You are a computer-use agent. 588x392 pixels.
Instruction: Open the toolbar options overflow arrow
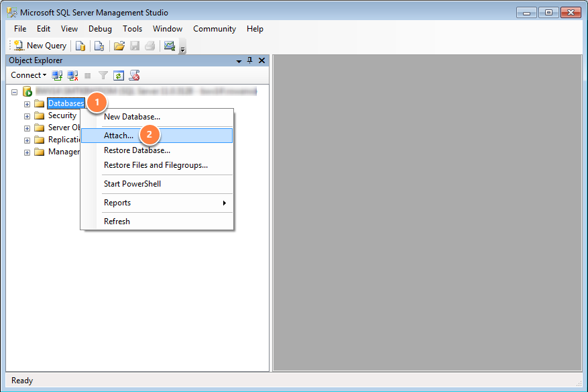pyautogui.click(x=182, y=49)
